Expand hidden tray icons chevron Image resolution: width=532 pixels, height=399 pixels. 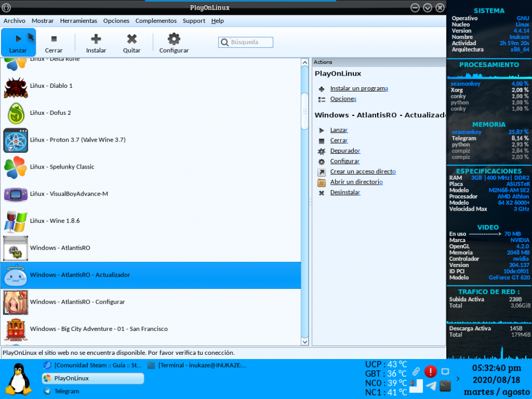459,379
